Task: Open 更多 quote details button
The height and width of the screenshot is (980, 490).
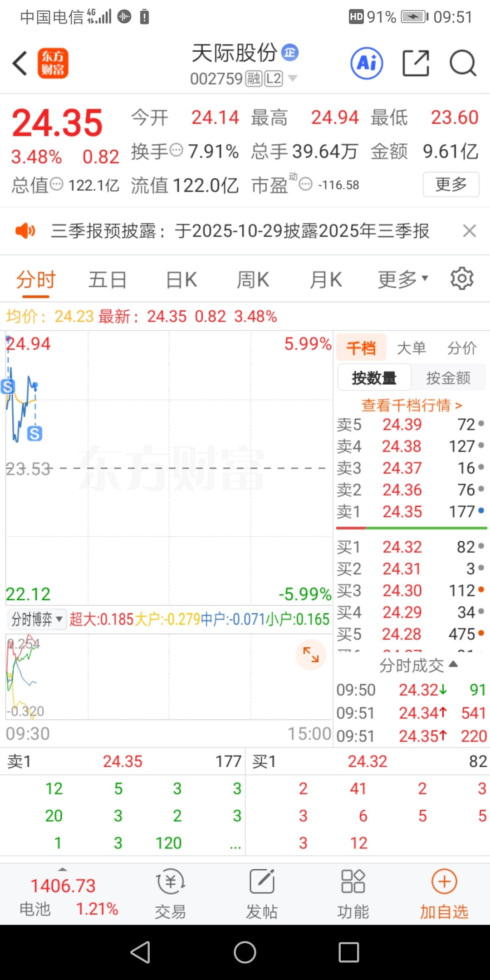Action: click(x=451, y=184)
